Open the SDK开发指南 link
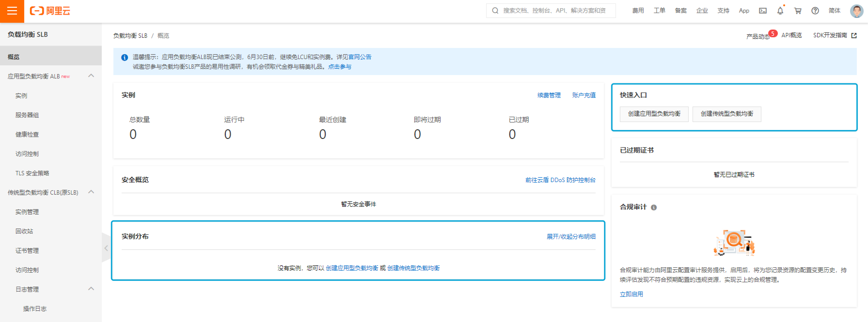This screenshot has width=868, height=322. point(830,35)
